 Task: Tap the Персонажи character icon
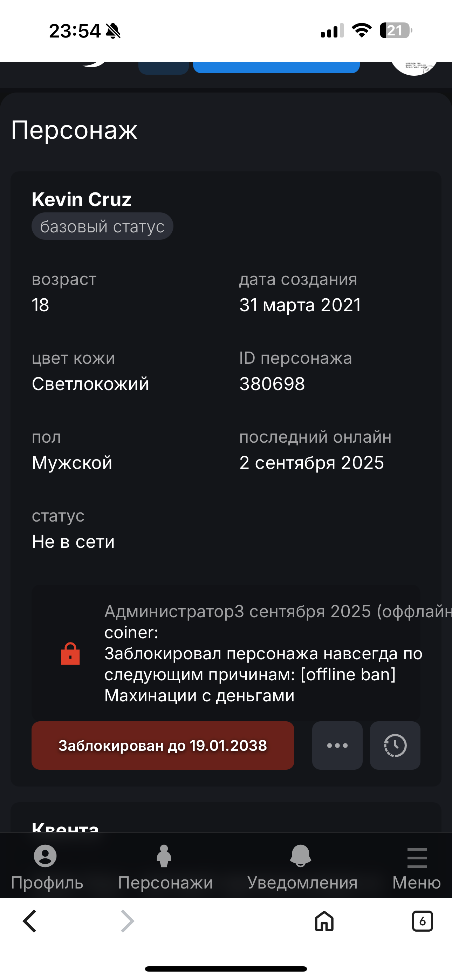pyautogui.click(x=164, y=856)
